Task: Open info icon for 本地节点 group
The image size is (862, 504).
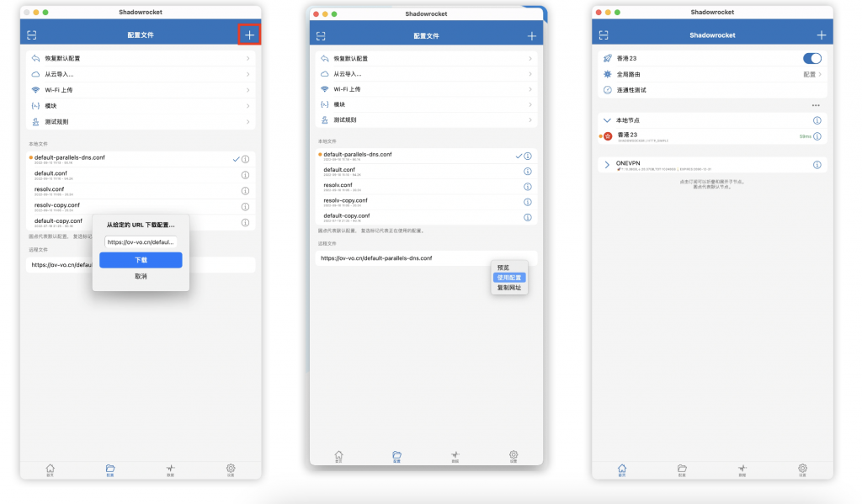Action: [x=817, y=120]
